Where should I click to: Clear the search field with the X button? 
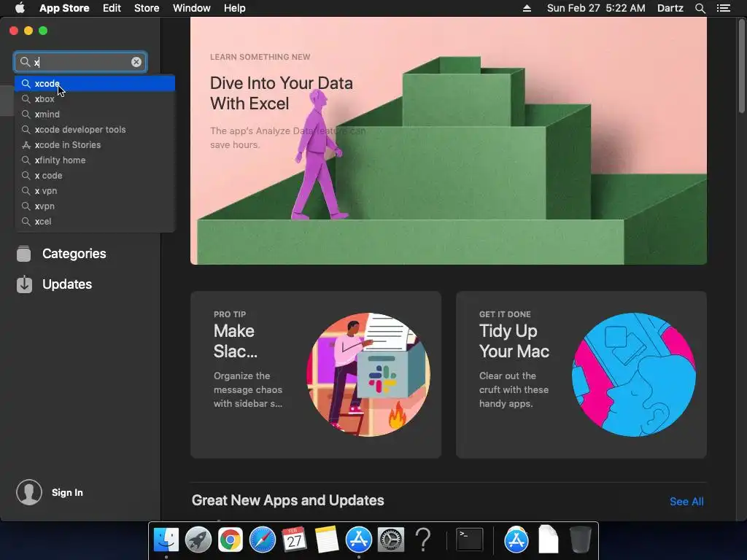point(136,62)
